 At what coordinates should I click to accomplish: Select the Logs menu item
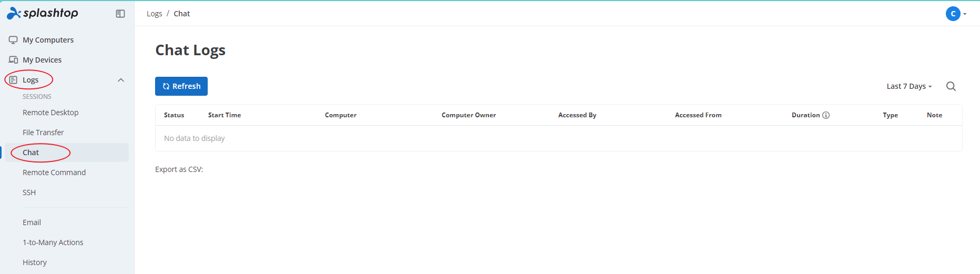click(30, 80)
